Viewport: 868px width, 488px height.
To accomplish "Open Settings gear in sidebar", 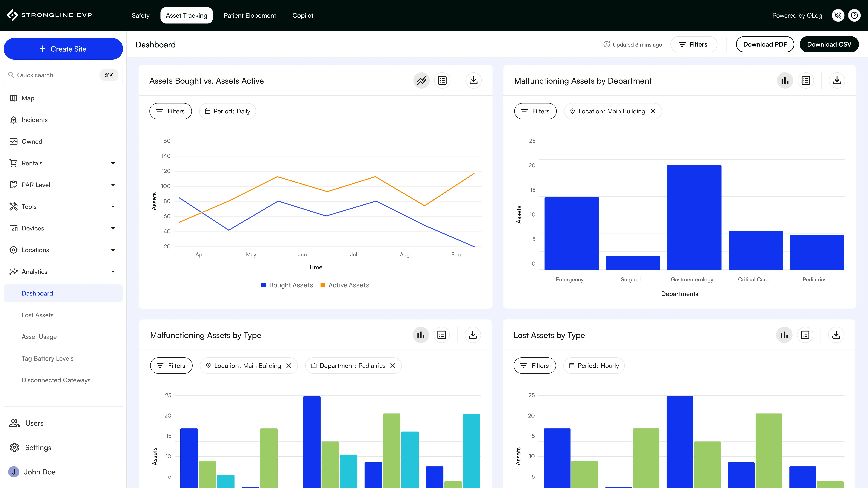I will [x=63, y=448].
